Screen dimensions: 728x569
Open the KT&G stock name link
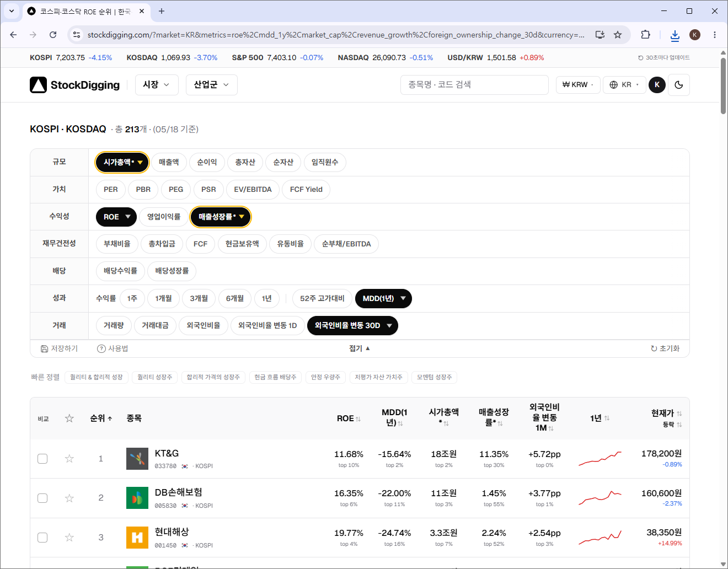click(x=167, y=453)
